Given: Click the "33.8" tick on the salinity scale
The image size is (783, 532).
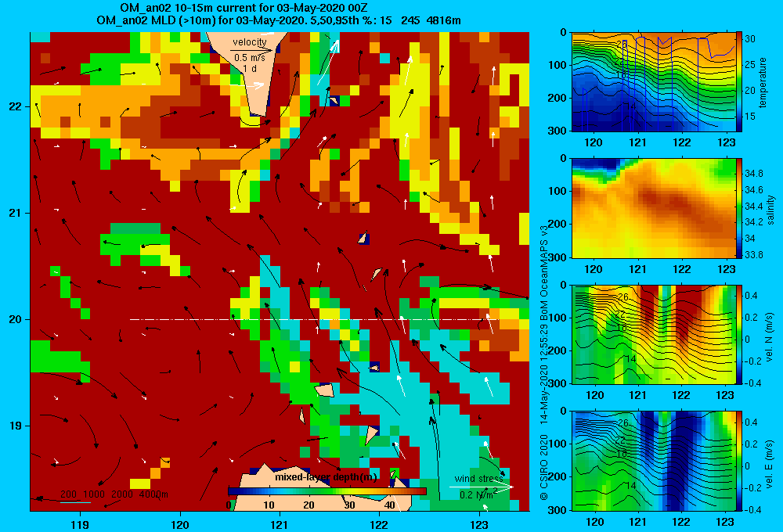Looking at the screenshot, I should pyautogui.click(x=753, y=254).
